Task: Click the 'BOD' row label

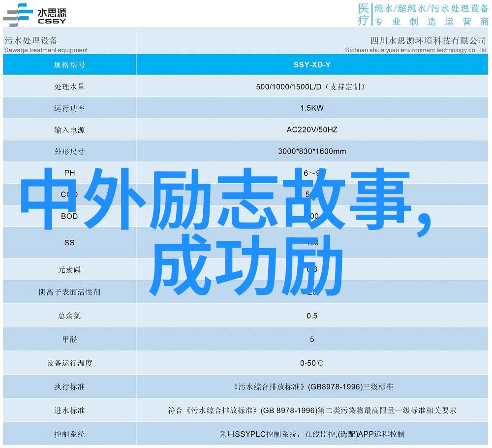Action: click(69, 216)
